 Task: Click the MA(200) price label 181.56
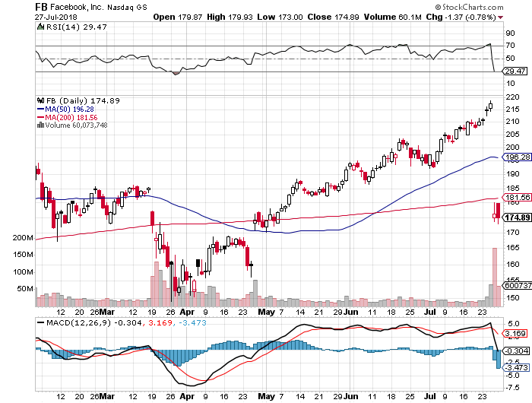tap(517, 197)
